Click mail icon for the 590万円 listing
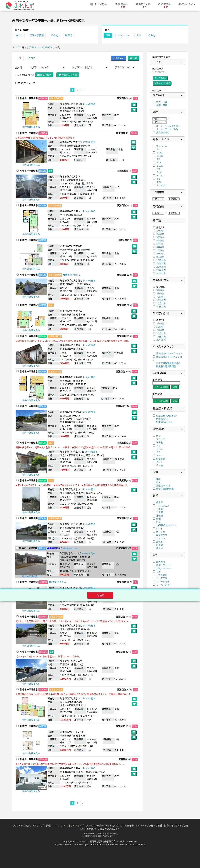This screenshot has width=200, height=868. click(134, 412)
